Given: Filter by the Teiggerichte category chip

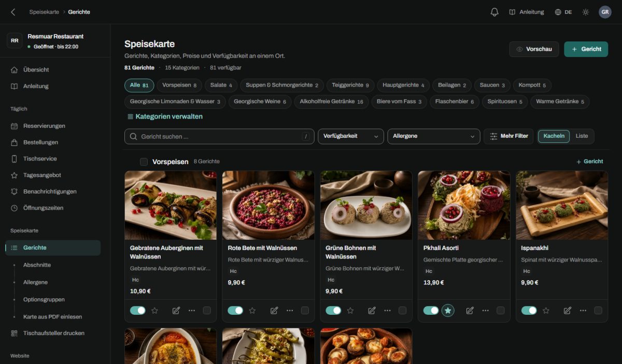Looking at the screenshot, I should click(x=351, y=85).
